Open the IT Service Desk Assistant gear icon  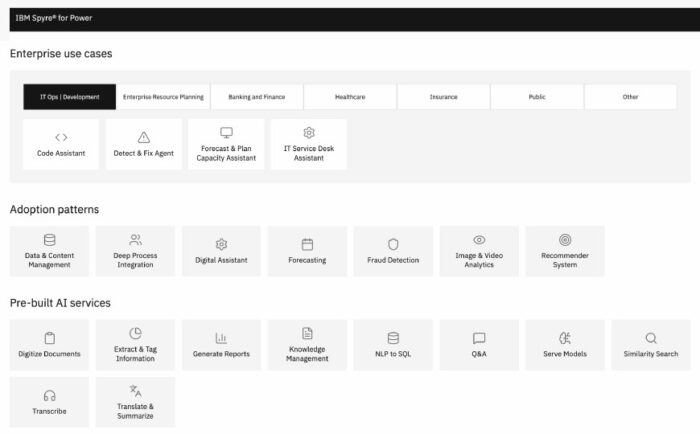point(309,133)
